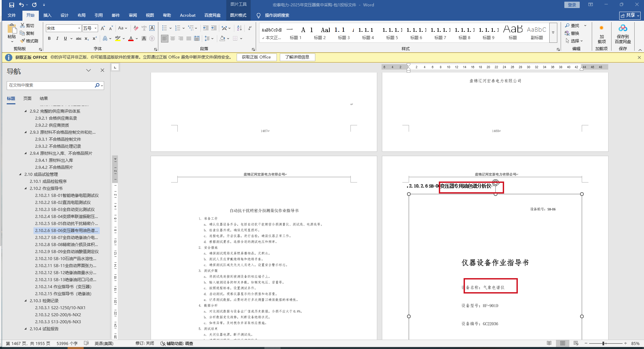
Task: Toggle show/hide paragraph marks
Action: pos(250,28)
